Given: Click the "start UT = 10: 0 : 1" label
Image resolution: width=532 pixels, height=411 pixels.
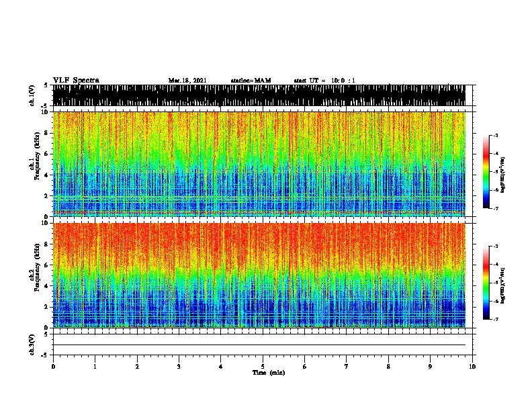Looking at the screenshot, I should (x=324, y=81).
